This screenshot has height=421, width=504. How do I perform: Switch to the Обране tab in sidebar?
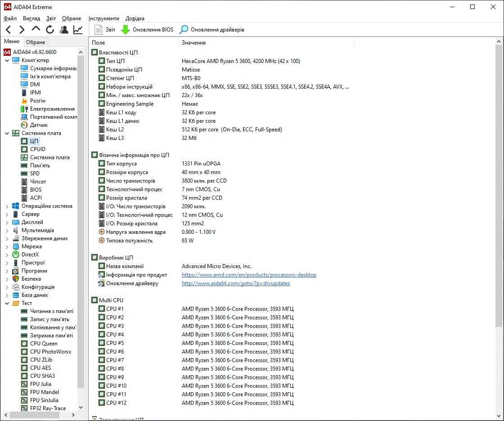pyautogui.click(x=36, y=42)
